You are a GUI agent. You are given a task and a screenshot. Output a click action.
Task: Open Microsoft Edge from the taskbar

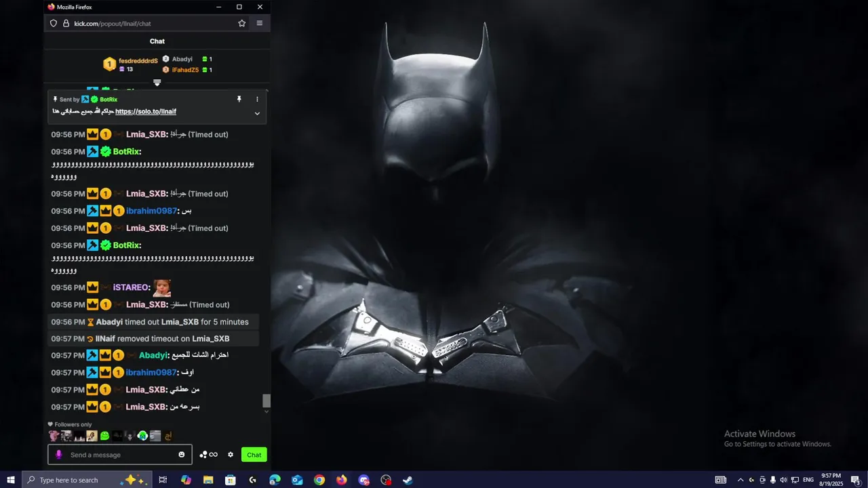pyautogui.click(x=275, y=480)
